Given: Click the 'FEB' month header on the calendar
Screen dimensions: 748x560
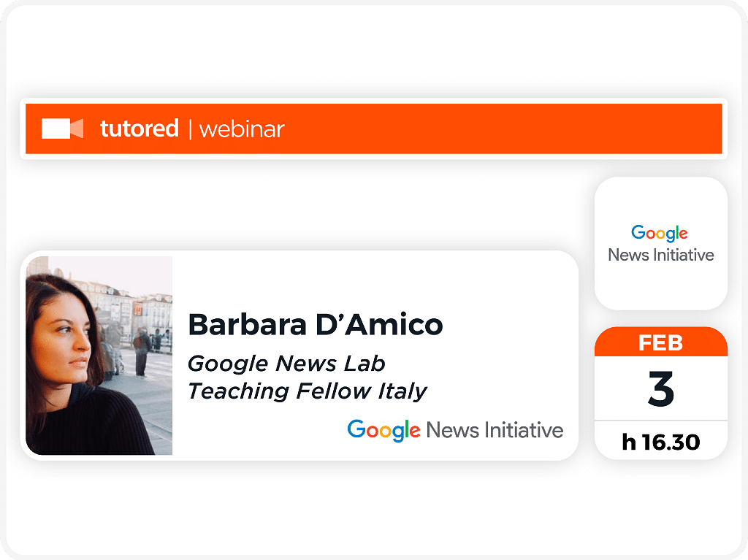Looking at the screenshot, I should [x=660, y=342].
